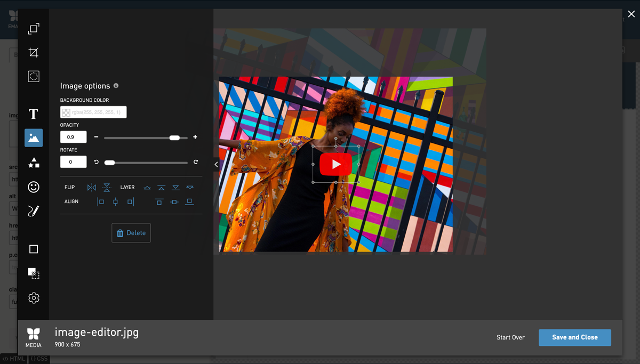Screen dimensions: 640x364
Task: Open the overlapping squares overlay tool
Action: click(x=34, y=273)
